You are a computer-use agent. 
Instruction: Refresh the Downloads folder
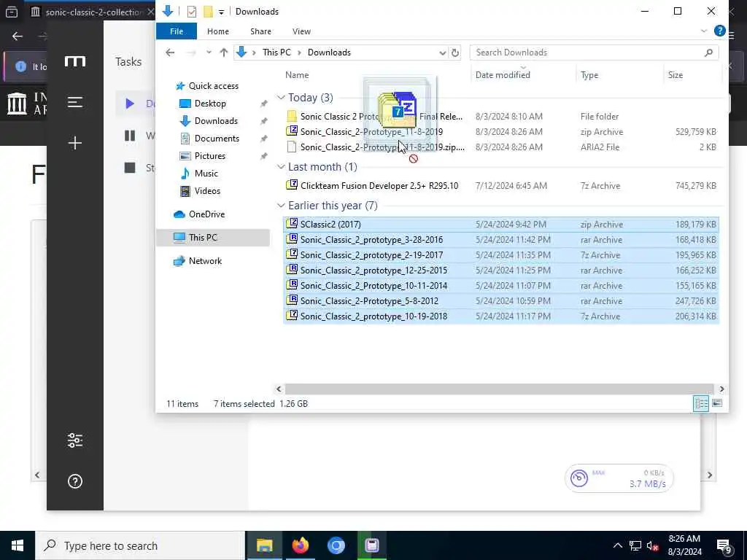coord(455,52)
